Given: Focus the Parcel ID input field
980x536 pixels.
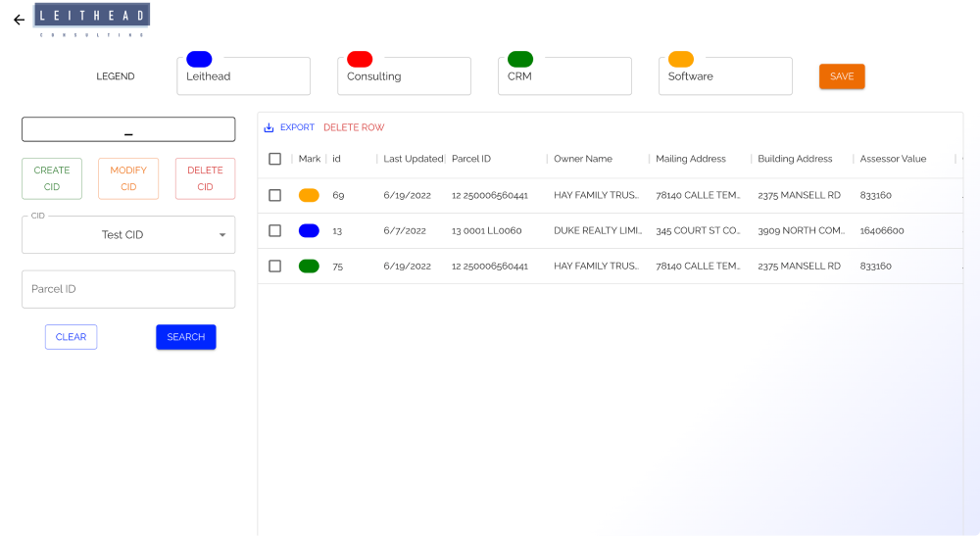Looking at the screenshot, I should click(128, 290).
